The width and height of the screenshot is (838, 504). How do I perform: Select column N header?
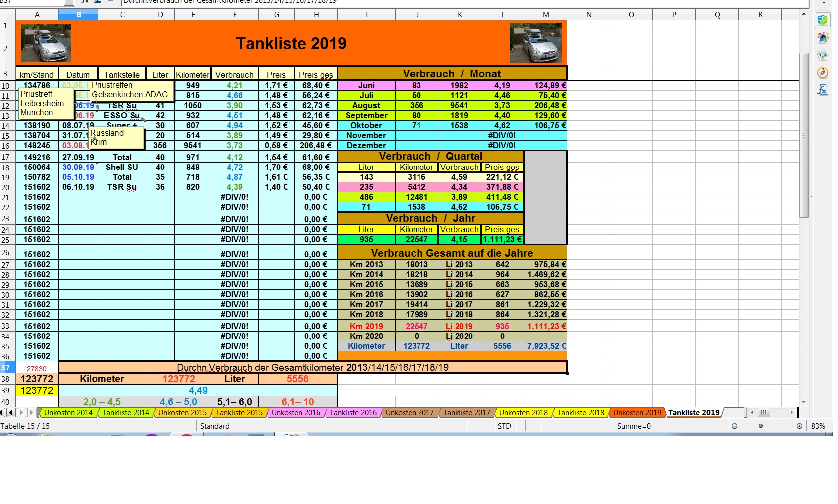pos(589,15)
